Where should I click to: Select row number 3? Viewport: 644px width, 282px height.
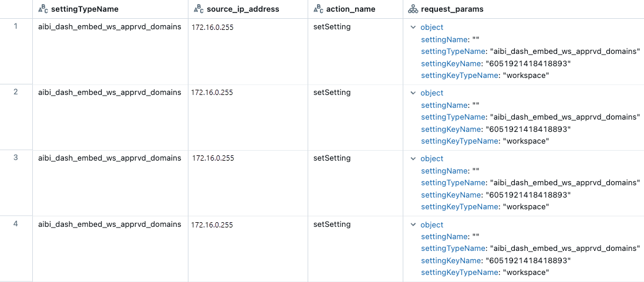[16, 158]
